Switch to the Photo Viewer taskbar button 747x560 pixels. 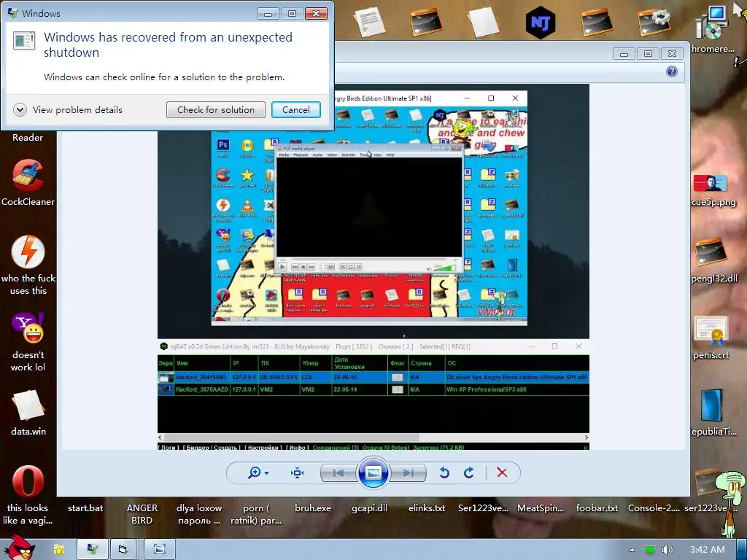click(x=160, y=550)
